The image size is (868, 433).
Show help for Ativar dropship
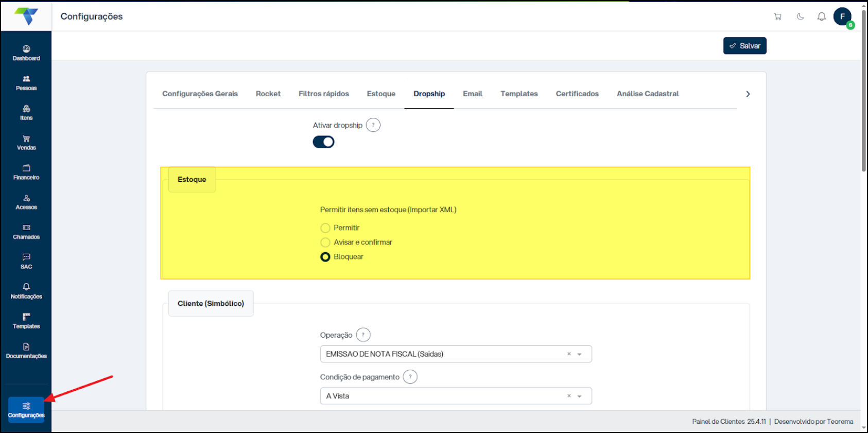373,125
